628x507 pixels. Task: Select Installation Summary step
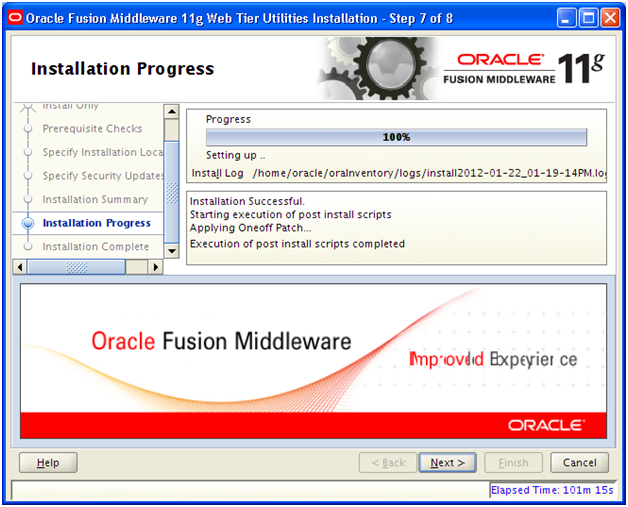[95, 199]
